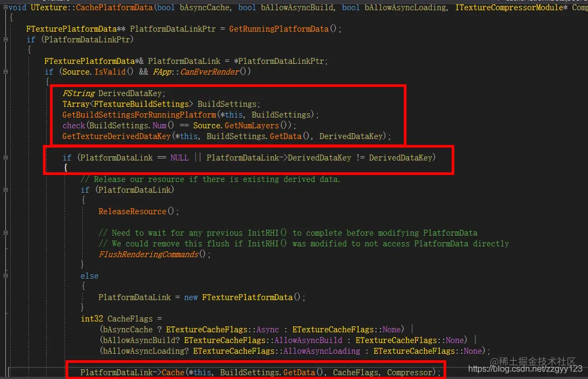Click the GetRunningPlatformData call
Viewport: 588px width, 379px height.
(x=279, y=29)
